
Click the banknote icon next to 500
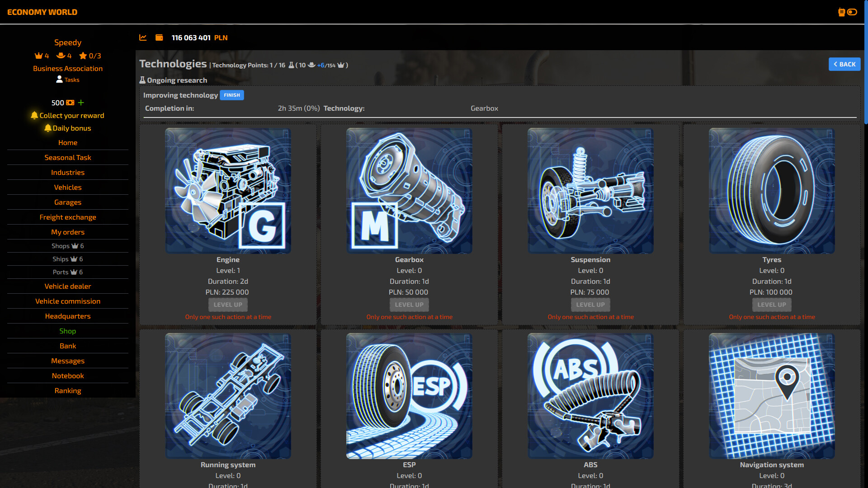[70, 103]
